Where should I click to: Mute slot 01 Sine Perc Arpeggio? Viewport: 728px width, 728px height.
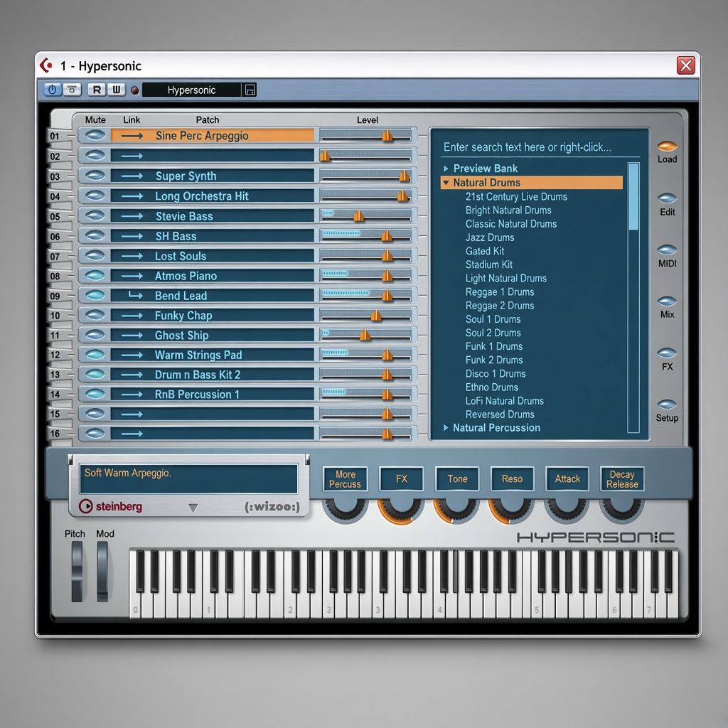(95, 135)
